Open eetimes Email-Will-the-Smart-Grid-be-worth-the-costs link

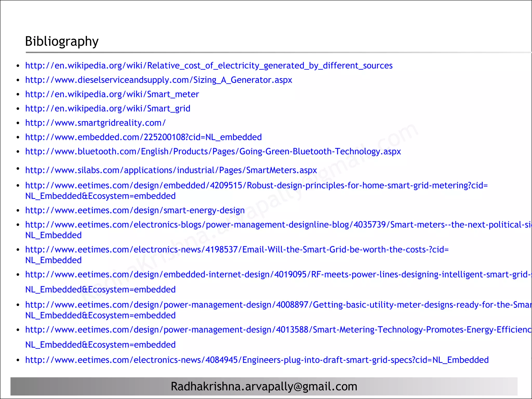[x=237, y=255]
